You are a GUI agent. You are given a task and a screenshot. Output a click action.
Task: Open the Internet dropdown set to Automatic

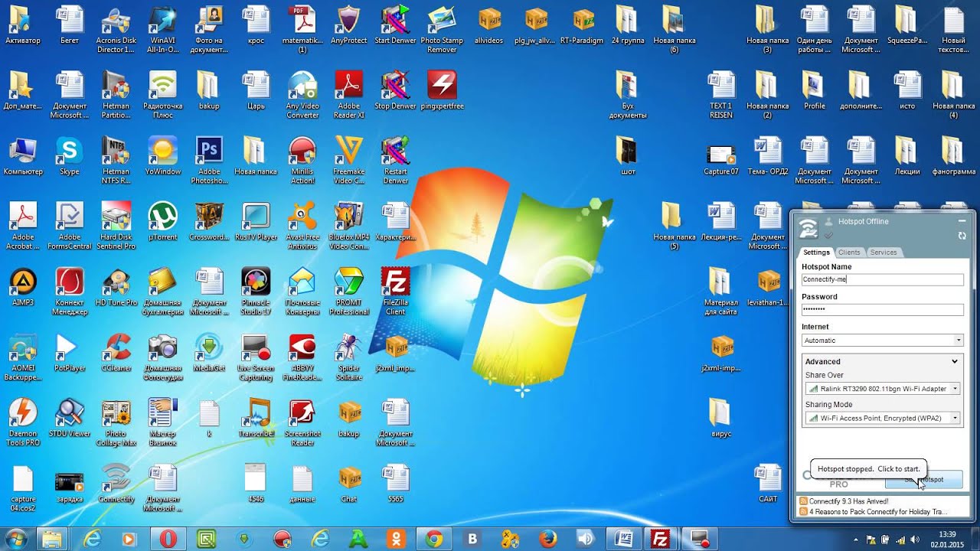883,340
